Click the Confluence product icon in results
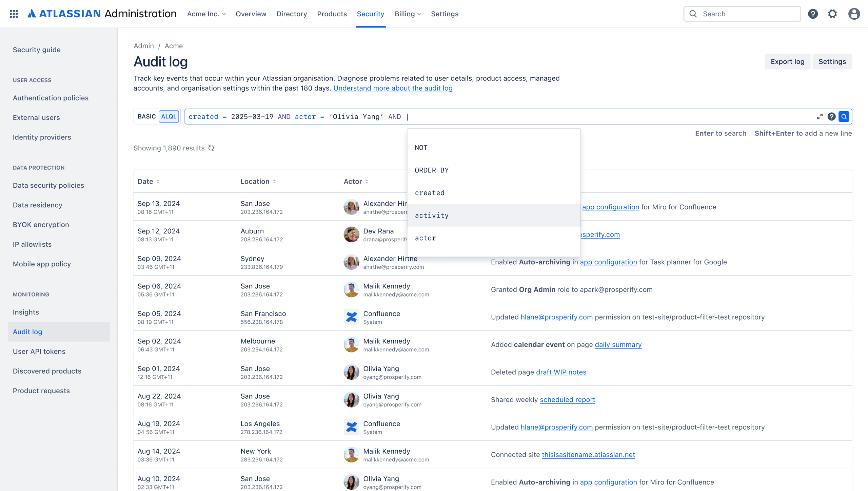Image resolution: width=868 pixels, height=491 pixels. (352, 317)
